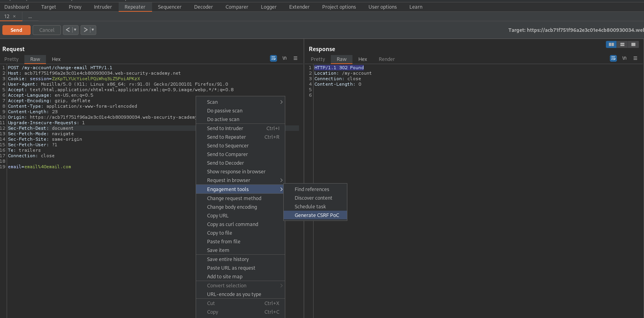Choose Save item
644x318 pixels.
tap(240, 250)
